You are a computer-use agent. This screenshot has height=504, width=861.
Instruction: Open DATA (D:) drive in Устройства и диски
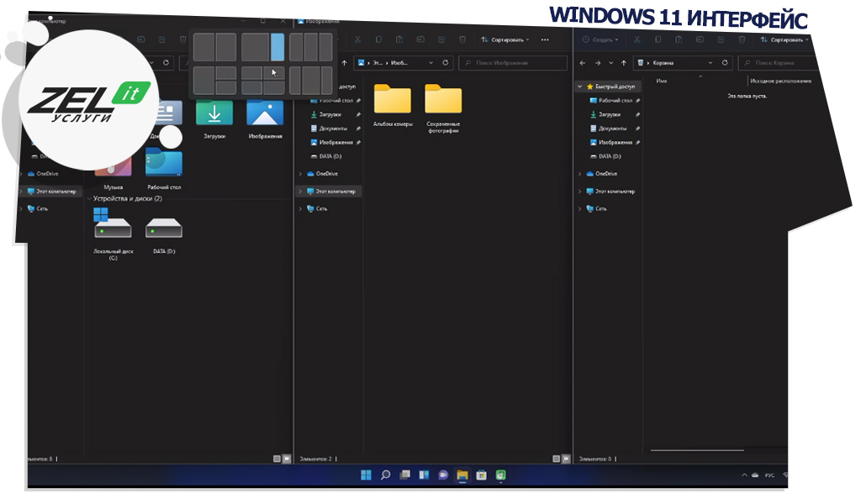point(164,236)
